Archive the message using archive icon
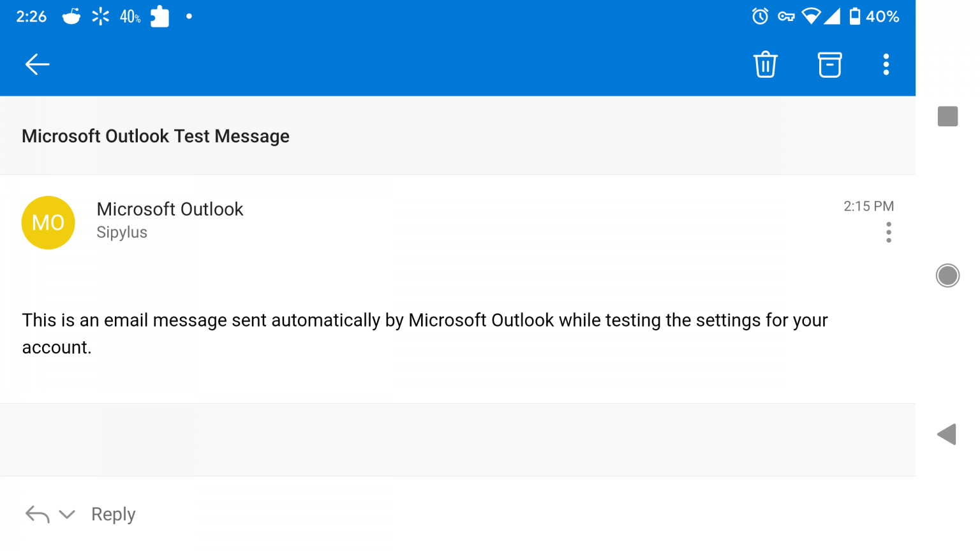 point(829,64)
